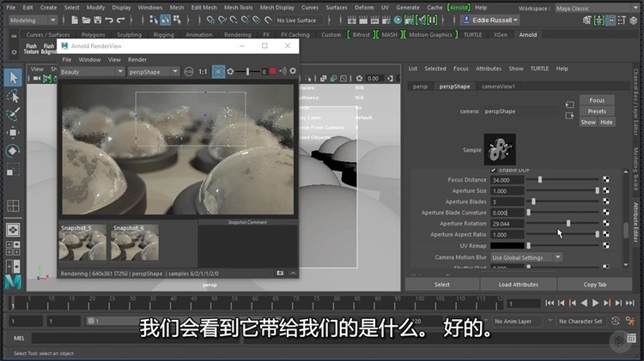Open the Eddie Russell account dropdown
The width and height of the screenshot is (644, 361).
coord(490,20)
